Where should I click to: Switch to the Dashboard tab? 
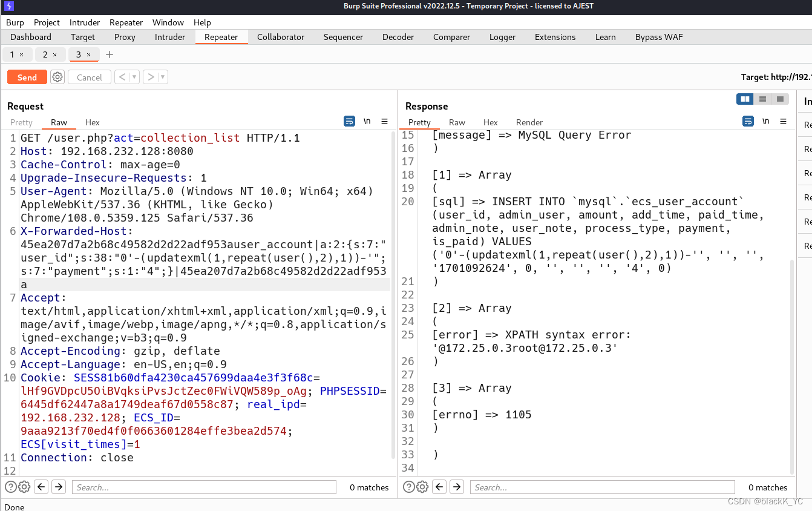point(31,37)
